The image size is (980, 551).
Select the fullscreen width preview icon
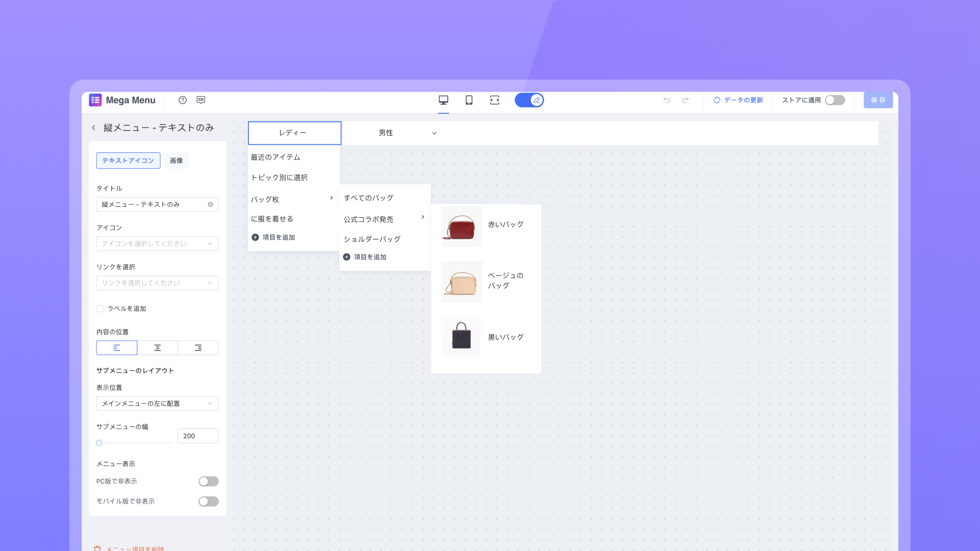(495, 100)
